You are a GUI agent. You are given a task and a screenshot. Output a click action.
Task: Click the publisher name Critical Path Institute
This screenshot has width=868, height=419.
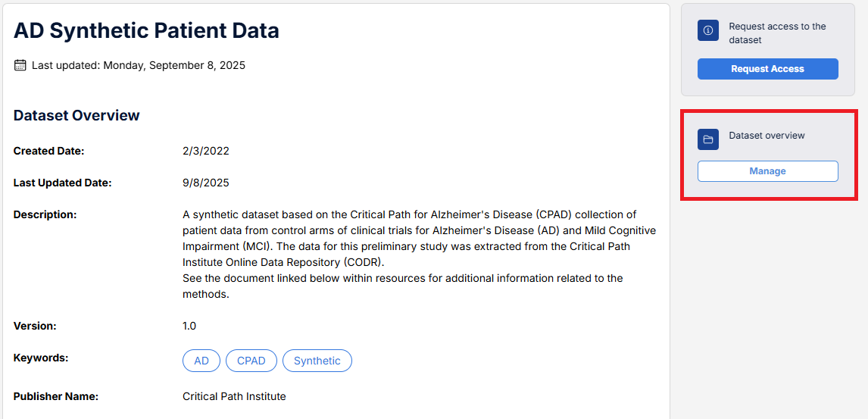pos(234,396)
